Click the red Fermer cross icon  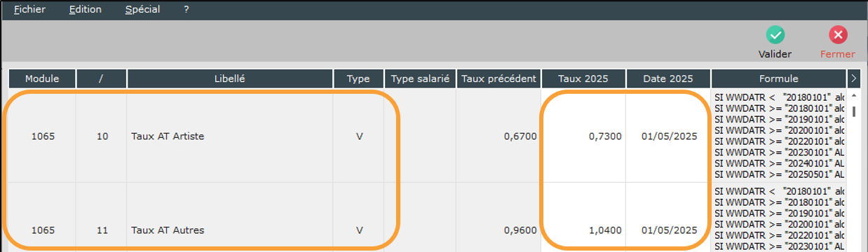coord(838,35)
